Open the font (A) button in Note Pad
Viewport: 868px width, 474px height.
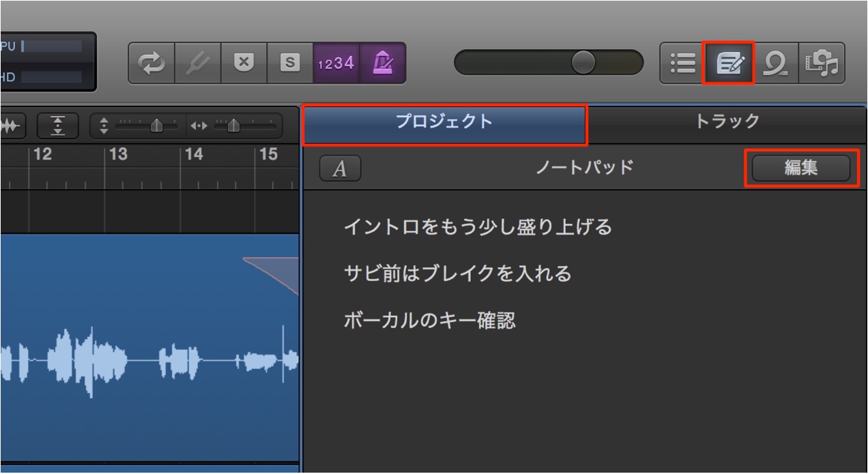point(340,169)
